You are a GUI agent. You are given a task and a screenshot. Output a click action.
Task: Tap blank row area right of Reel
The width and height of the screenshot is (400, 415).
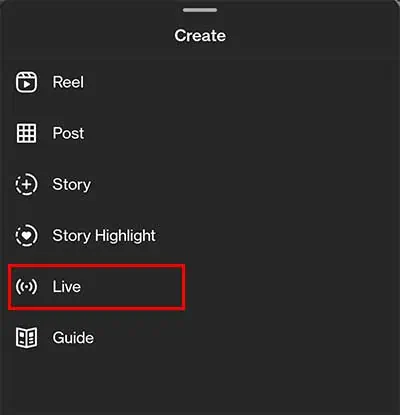(240, 82)
